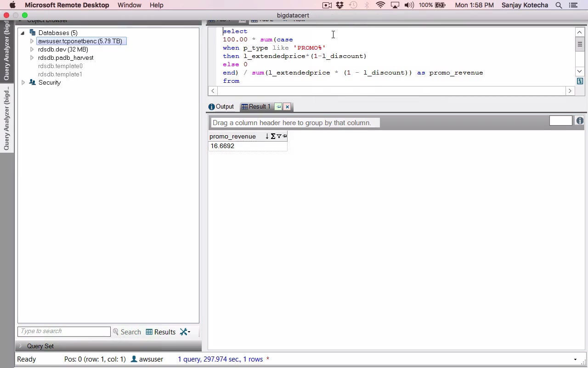
Task: Click the Search button in Object Browser
Action: (x=127, y=332)
